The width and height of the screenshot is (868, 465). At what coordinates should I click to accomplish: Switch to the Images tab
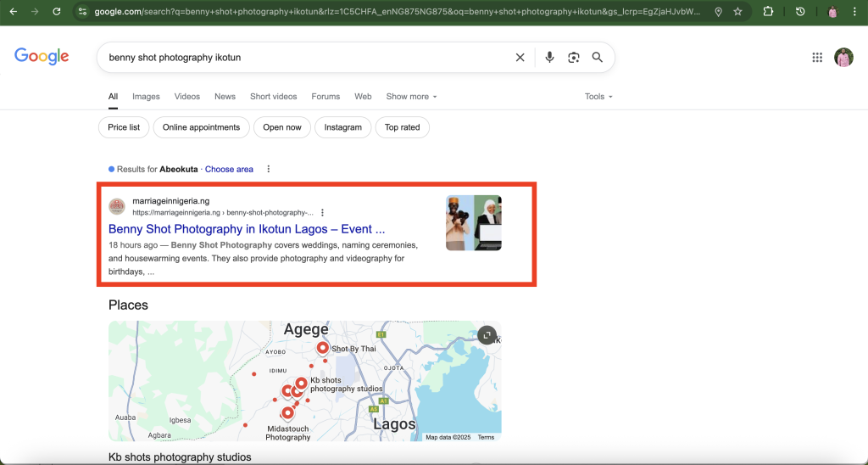(x=146, y=97)
